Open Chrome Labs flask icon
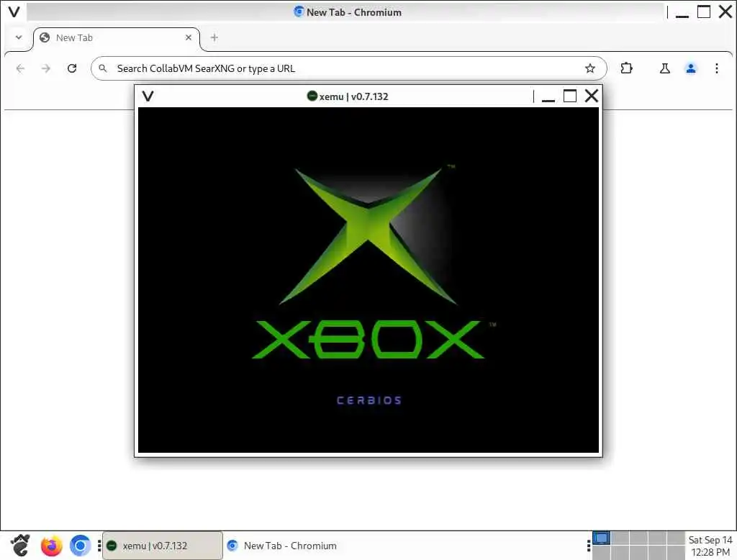This screenshot has height=560, width=737. coord(664,68)
